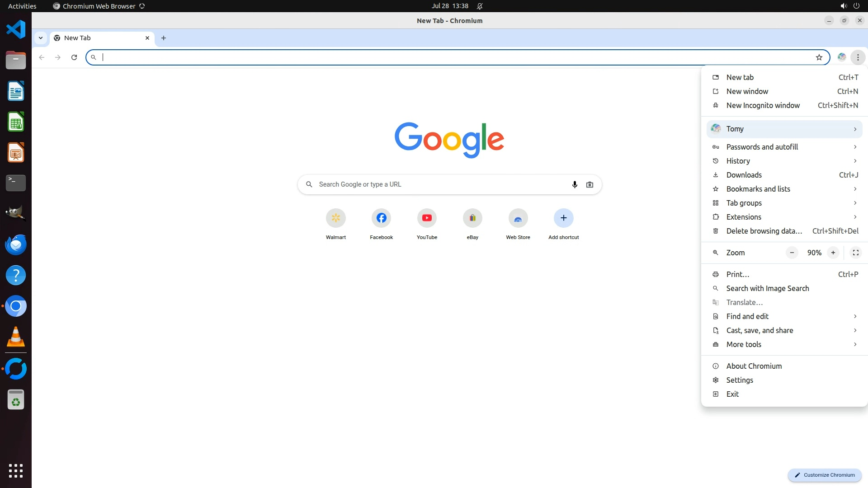This screenshot has height=488, width=868.
Task: Click the Customize Chromium button
Action: click(x=825, y=475)
